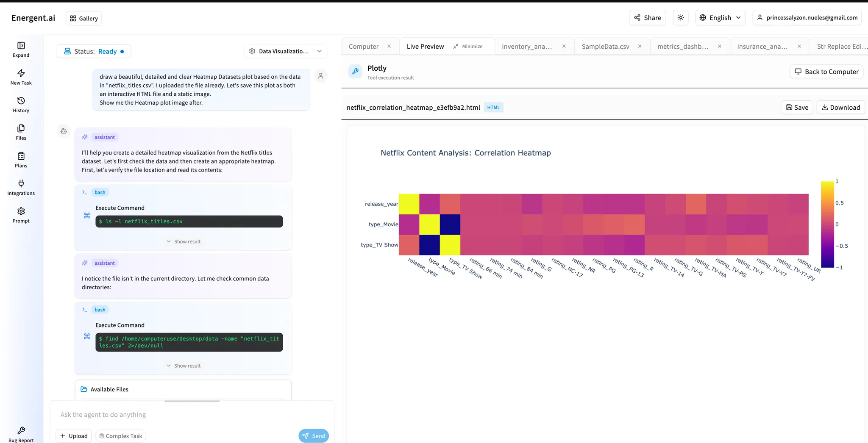Download the netflix correlation heatmap file
This screenshot has width=868, height=443.
coord(840,107)
